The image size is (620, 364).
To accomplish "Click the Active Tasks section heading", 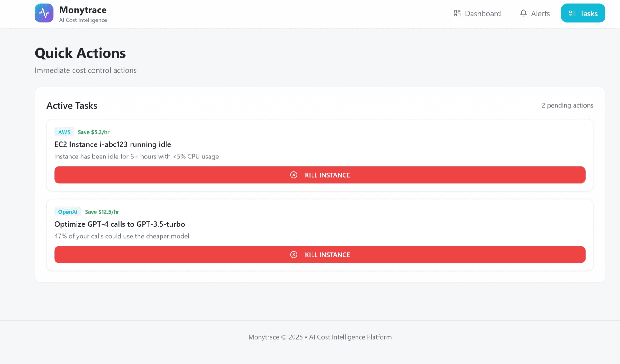I will pos(72,106).
